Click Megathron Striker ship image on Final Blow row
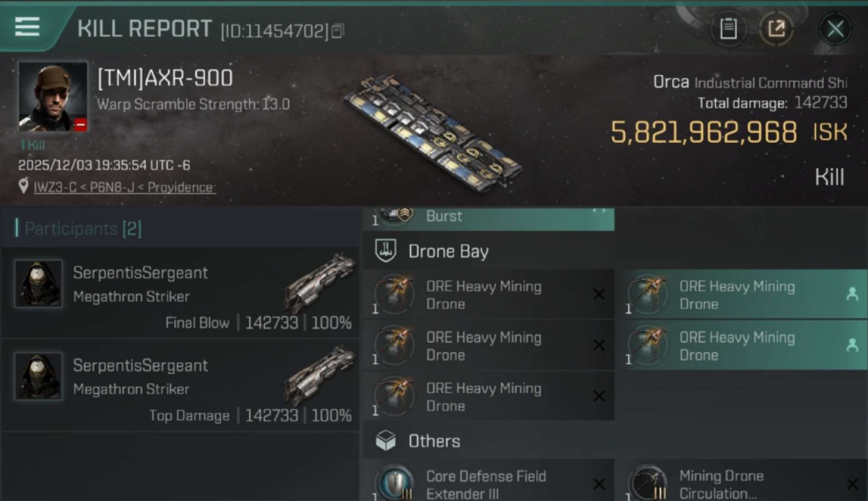Viewport: 868px width, 501px height. [319, 282]
